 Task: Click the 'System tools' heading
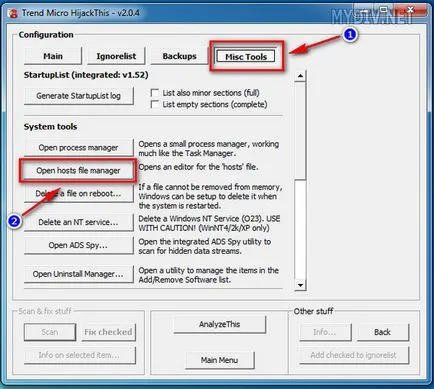click(50, 127)
